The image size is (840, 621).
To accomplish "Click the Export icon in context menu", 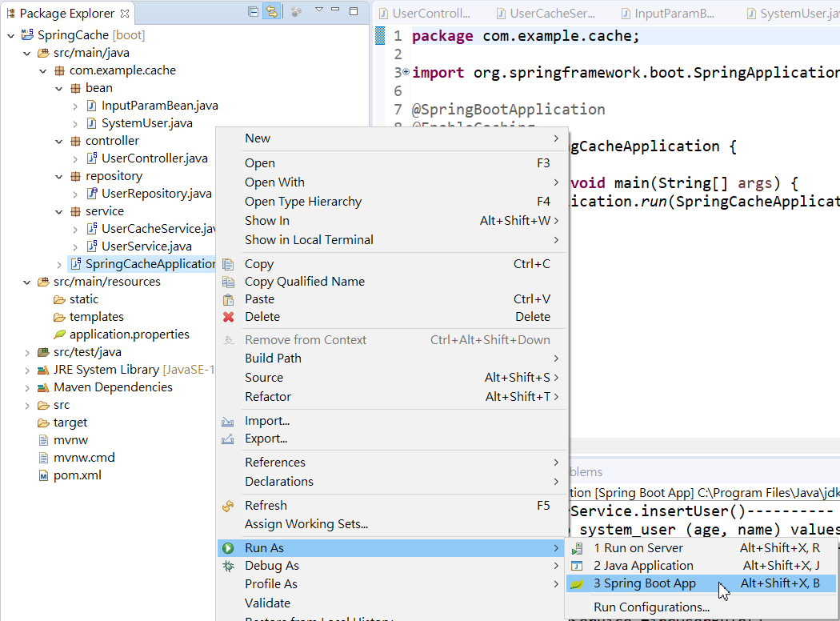I will 228,439.
